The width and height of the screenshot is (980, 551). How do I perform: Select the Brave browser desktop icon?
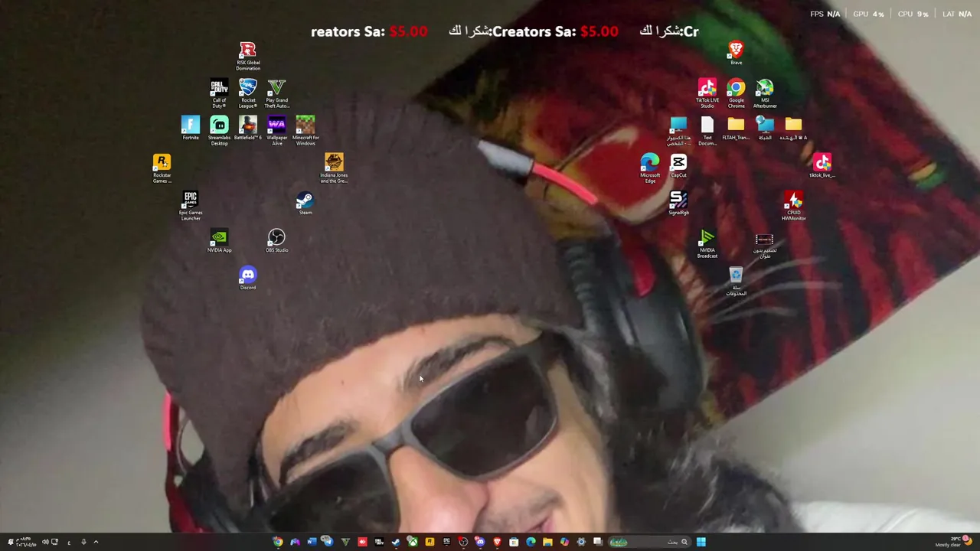[x=736, y=53]
